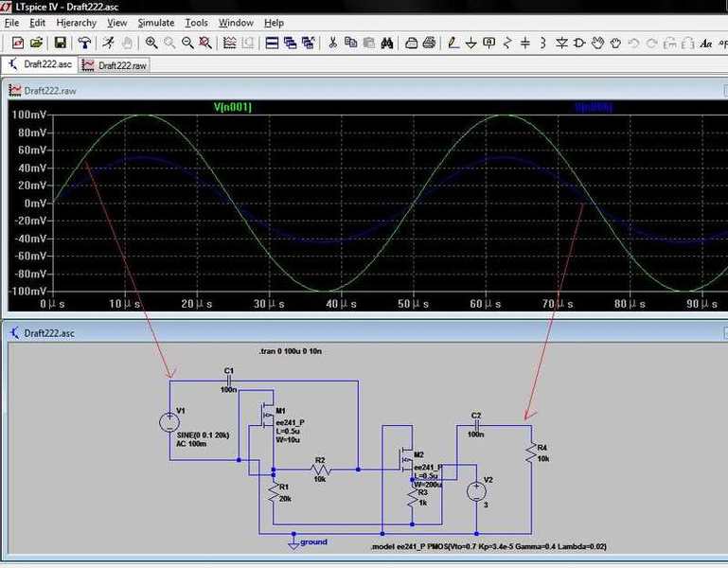Screen dimensions: 728x568
Task: Open Print Setup printer icon
Action: [412, 44]
